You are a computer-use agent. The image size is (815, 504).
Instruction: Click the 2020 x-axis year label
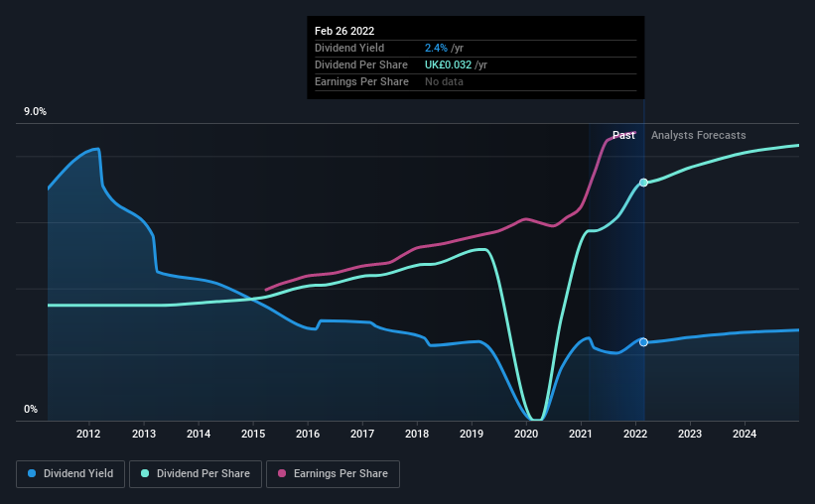tap(526, 434)
